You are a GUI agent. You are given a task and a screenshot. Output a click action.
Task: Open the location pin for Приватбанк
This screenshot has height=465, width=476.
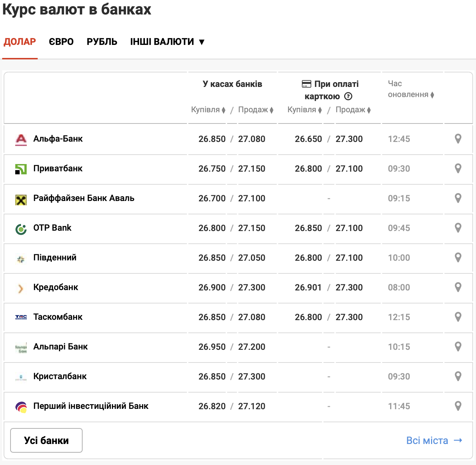[x=458, y=168]
